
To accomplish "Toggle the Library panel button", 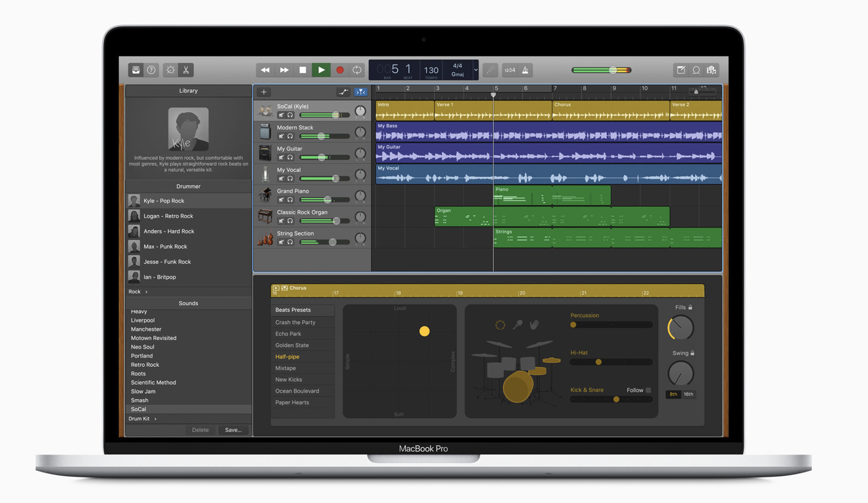I will [136, 70].
